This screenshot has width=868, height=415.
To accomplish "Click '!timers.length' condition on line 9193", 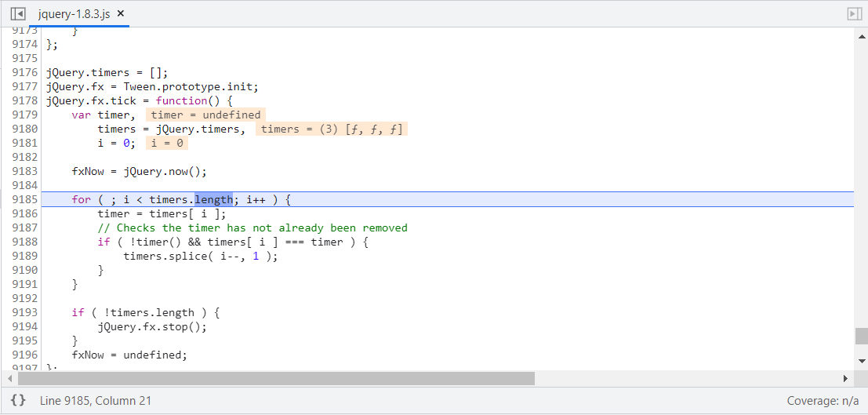I will click(149, 312).
